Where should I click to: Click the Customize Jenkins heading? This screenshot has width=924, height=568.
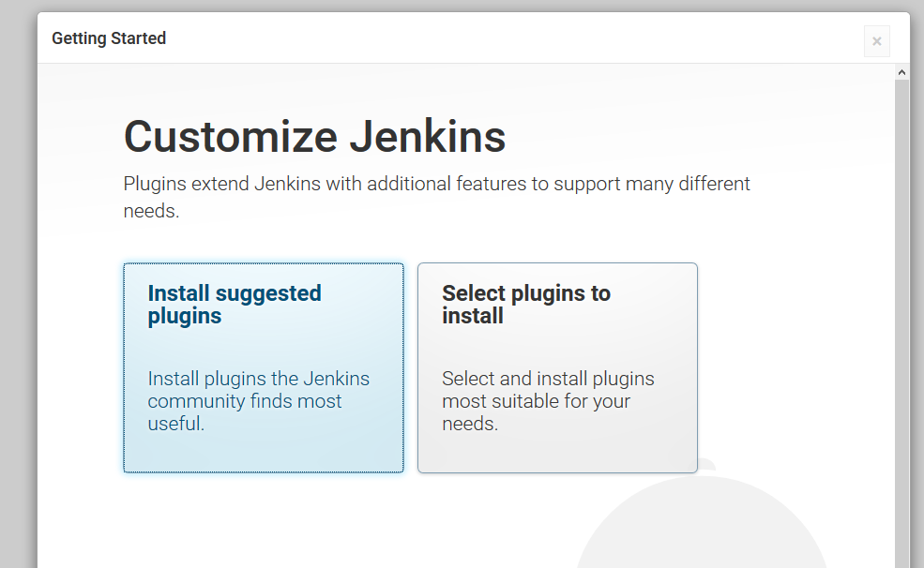(314, 137)
